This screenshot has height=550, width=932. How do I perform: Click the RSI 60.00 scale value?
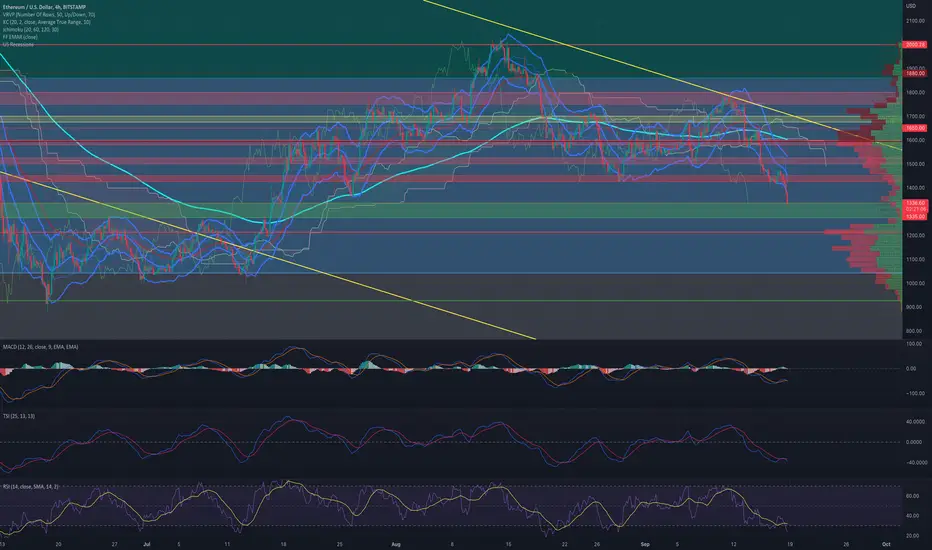pyautogui.click(x=912, y=496)
